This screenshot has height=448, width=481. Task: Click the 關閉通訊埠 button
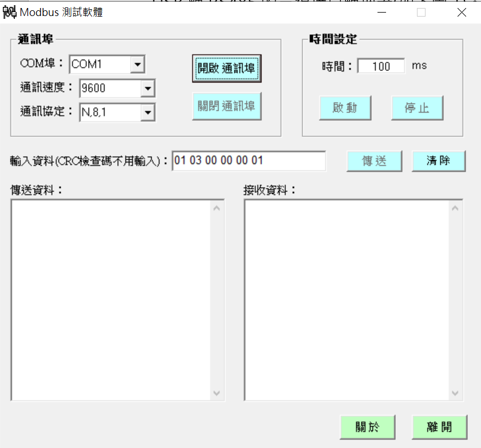coord(226,106)
